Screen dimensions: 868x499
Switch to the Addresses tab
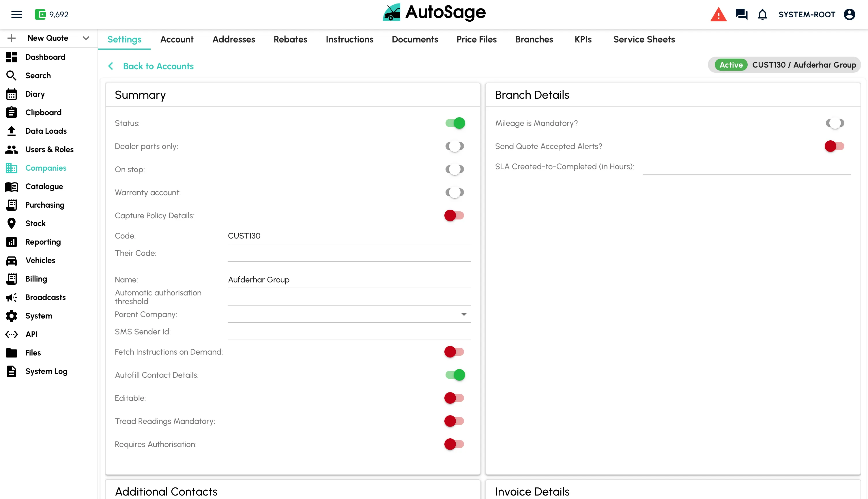click(x=233, y=39)
